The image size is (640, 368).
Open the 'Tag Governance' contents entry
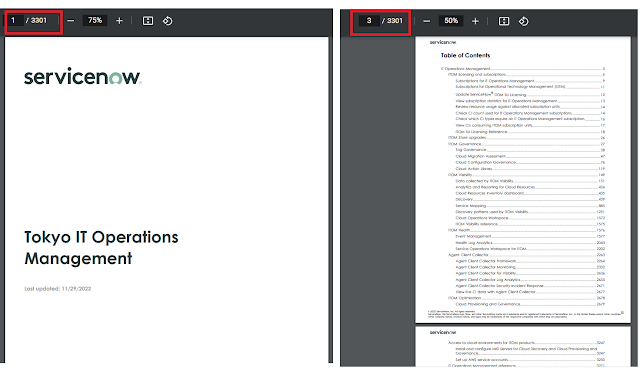coord(530,150)
